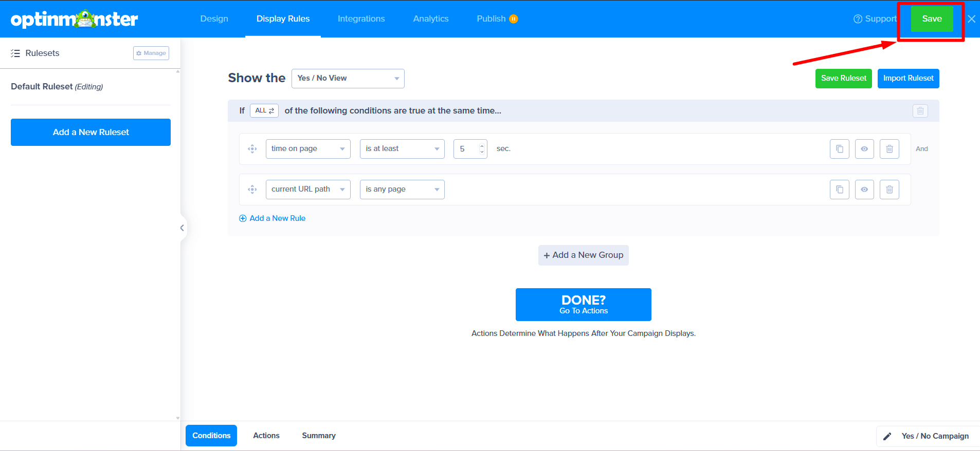Collapse the left sidebar with chevron
Image resolution: width=980 pixels, height=451 pixels.
click(x=182, y=228)
